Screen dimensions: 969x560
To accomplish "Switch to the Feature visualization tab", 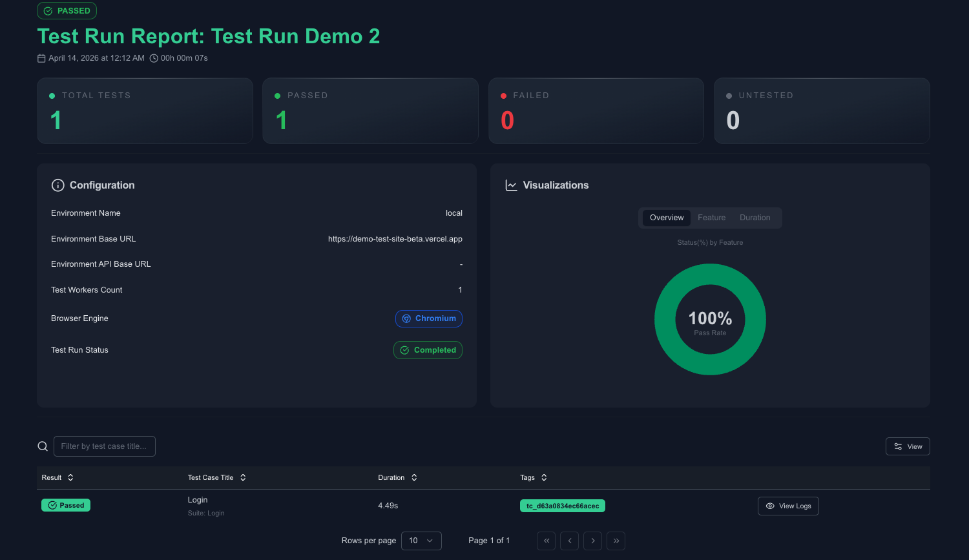I will point(711,218).
